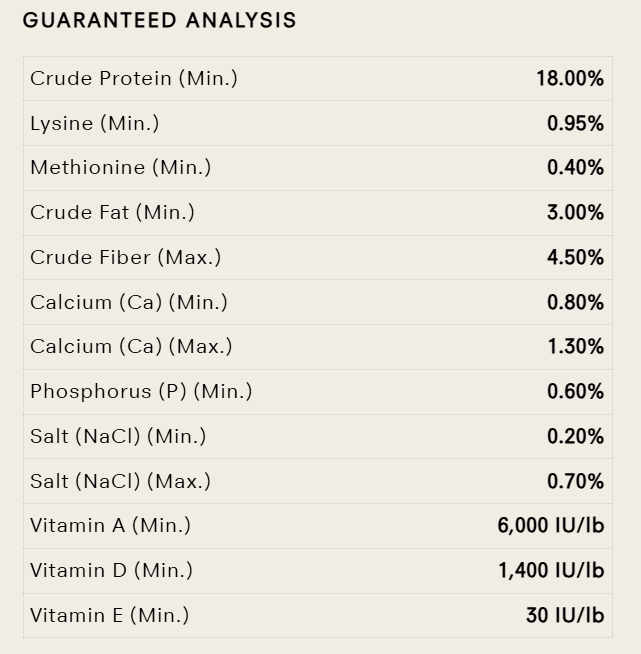
Task: Click the 4.50% crude fiber value
Action: [x=575, y=257]
